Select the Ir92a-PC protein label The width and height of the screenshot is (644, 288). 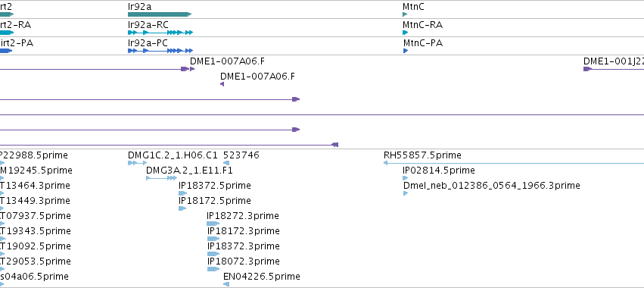(148, 42)
